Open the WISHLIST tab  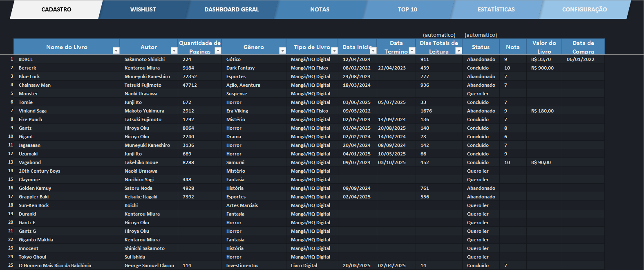click(x=143, y=9)
